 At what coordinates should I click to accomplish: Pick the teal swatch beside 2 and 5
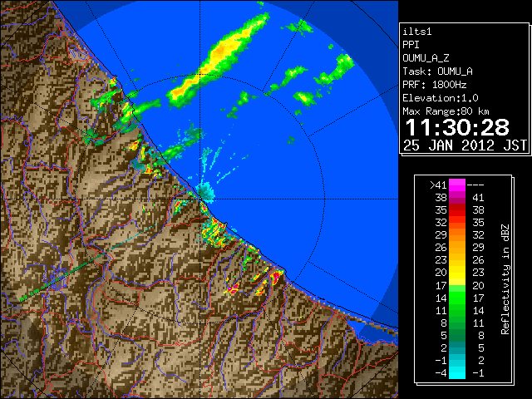point(457,347)
